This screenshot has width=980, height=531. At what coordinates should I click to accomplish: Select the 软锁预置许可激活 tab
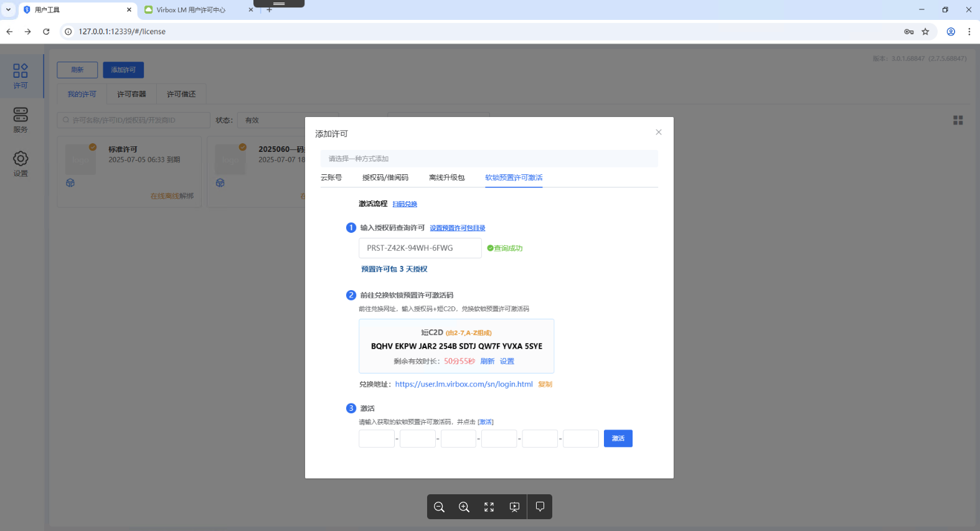514,177
